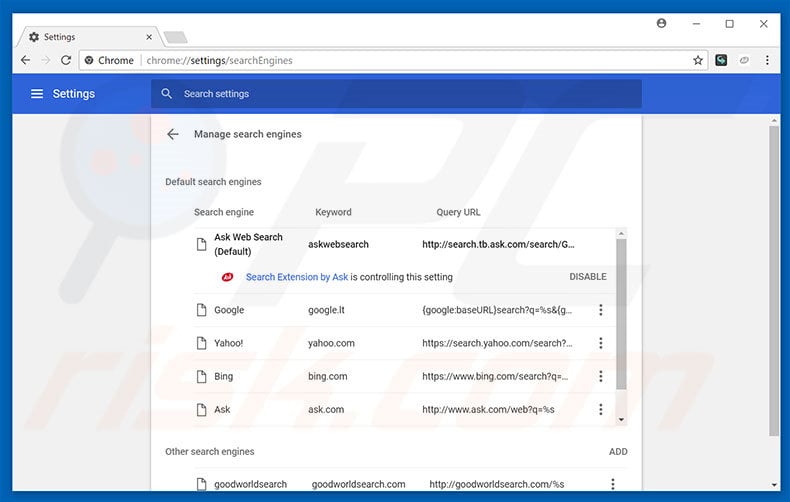The width and height of the screenshot is (790, 502).
Task: Click the Settings tab gear icon
Action: tap(34, 37)
